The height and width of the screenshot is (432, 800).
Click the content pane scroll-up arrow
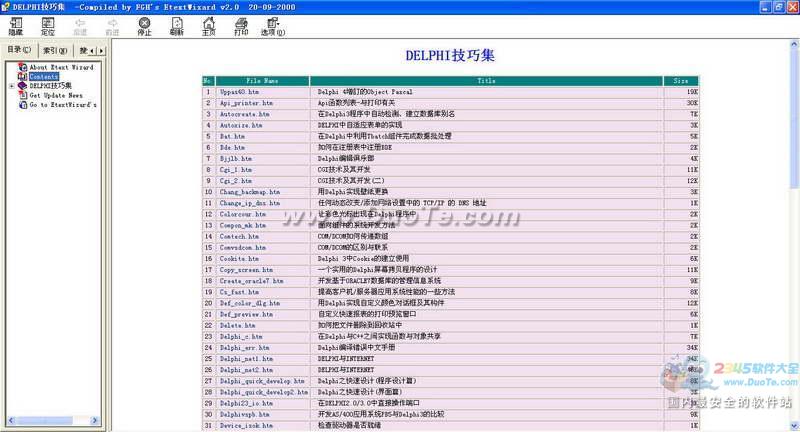click(794, 44)
